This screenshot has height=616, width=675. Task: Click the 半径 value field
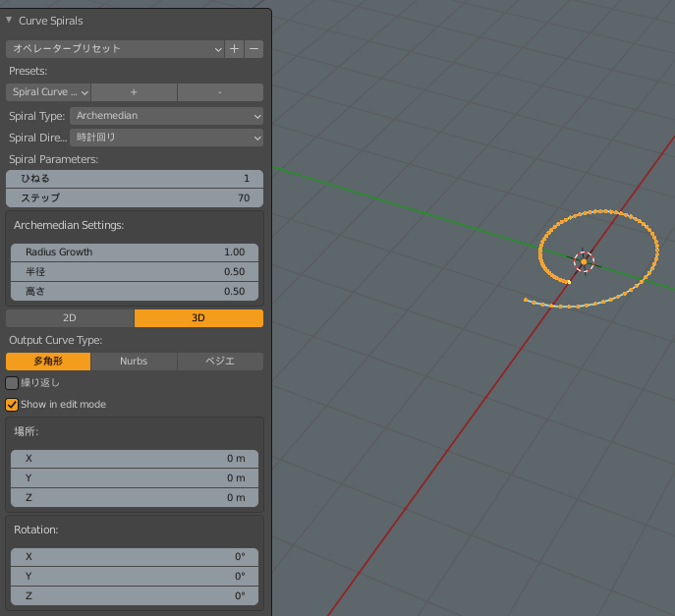pyautogui.click(x=135, y=271)
